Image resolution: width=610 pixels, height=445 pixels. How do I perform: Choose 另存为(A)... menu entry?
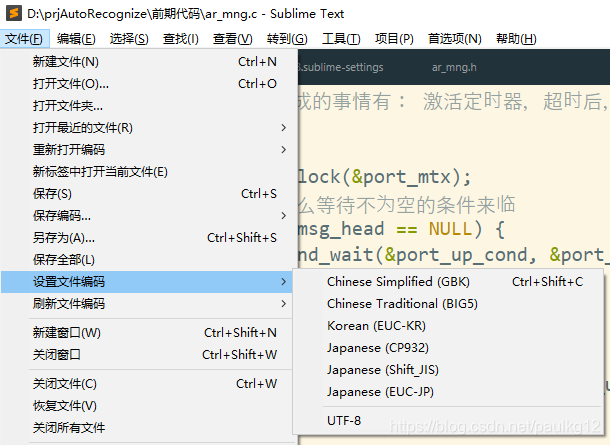(147, 237)
